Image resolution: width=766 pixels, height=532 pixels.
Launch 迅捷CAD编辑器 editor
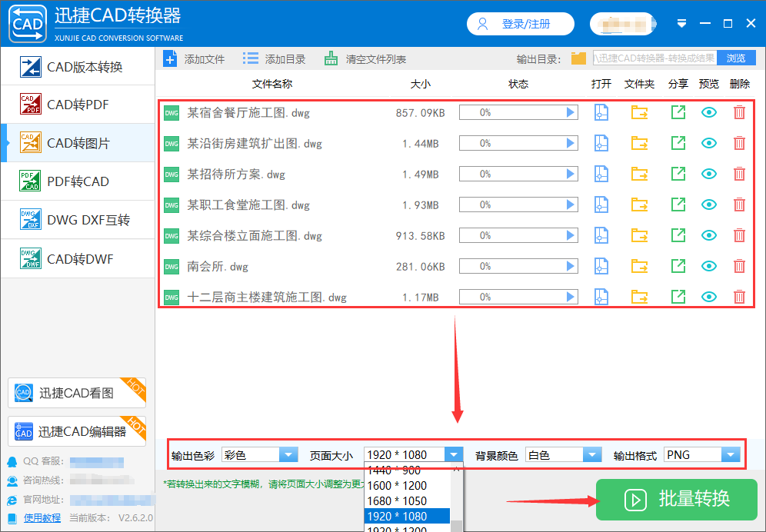(x=77, y=431)
